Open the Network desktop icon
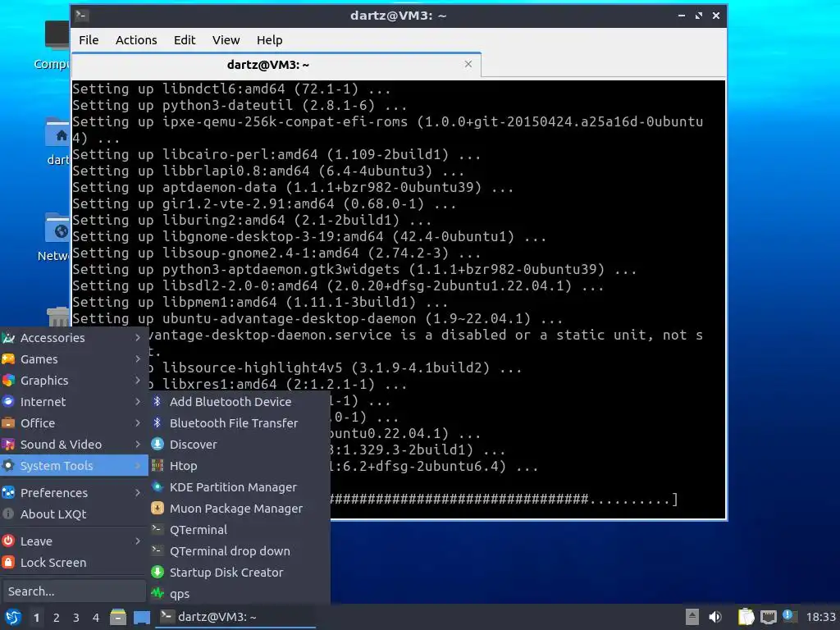The height and width of the screenshot is (630, 840). click(56, 238)
